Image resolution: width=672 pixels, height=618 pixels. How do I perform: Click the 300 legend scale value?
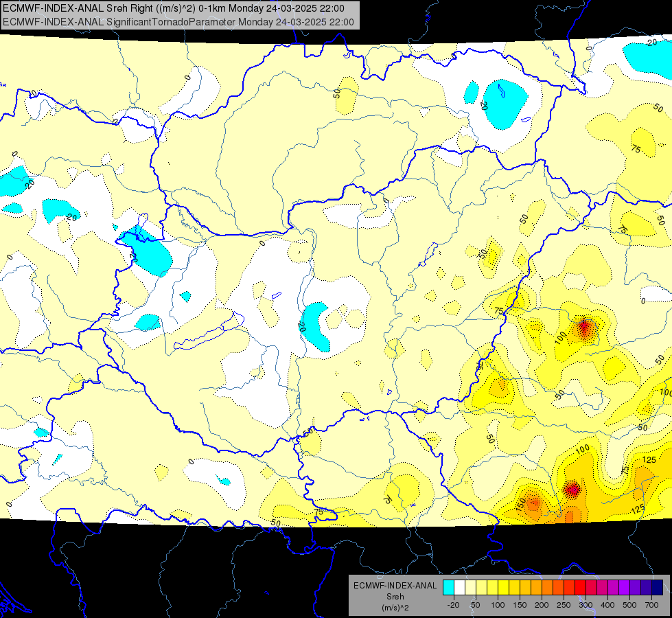(x=586, y=605)
